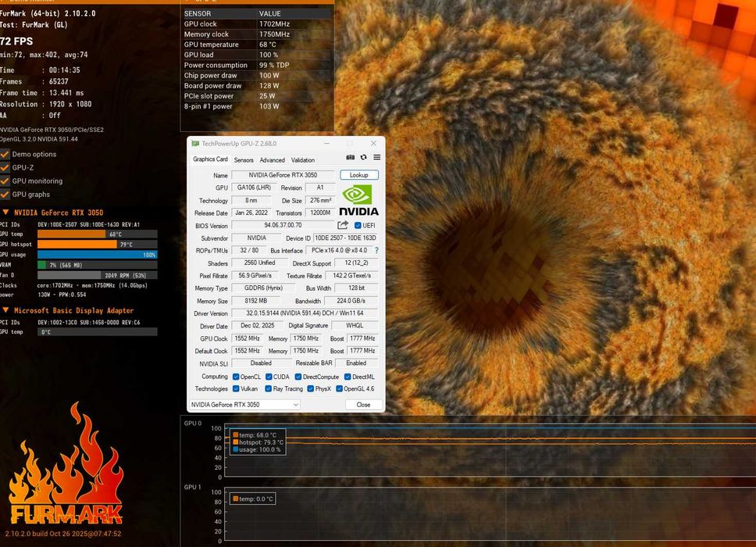Click the GPU-Z refresh icon

[363, 157]
